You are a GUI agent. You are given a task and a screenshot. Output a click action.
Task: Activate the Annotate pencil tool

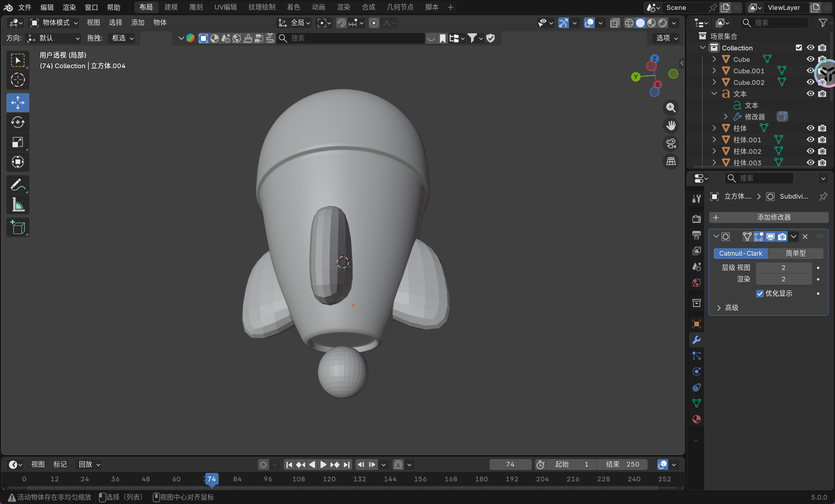coord(17,185)
